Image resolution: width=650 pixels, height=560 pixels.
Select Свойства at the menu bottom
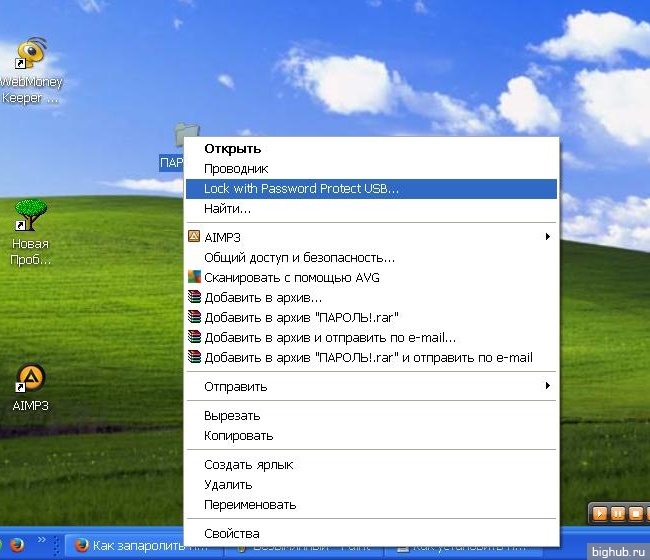[x=231, y=533]
